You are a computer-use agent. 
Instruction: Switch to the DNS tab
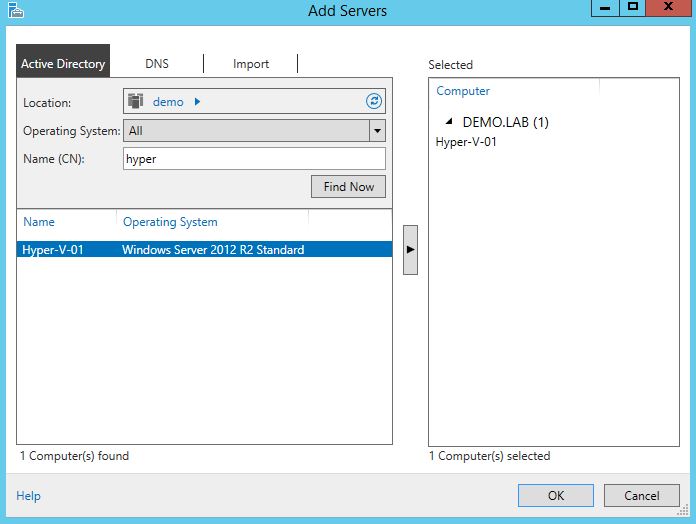click(x=157, y=64)
